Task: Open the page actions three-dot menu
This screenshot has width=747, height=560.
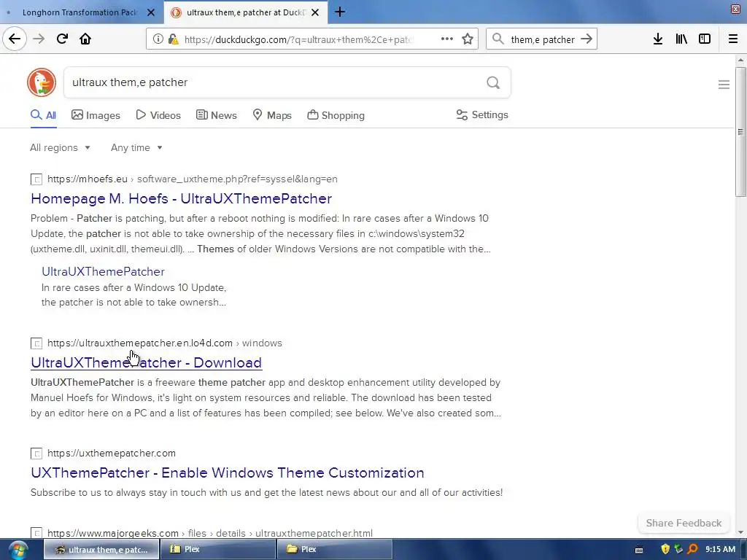Action: [447, 39]
